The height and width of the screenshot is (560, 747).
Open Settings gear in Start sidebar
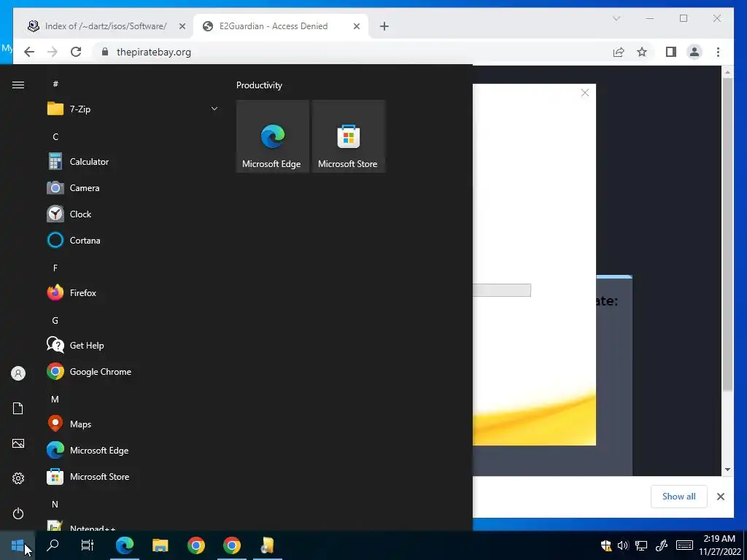(18, 478)
